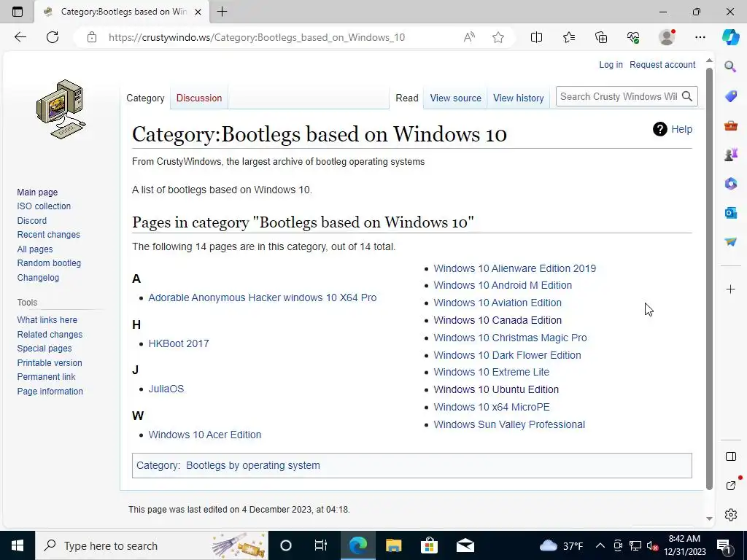
Task: Open the tab actions menu icon
Action: (18, 12)
